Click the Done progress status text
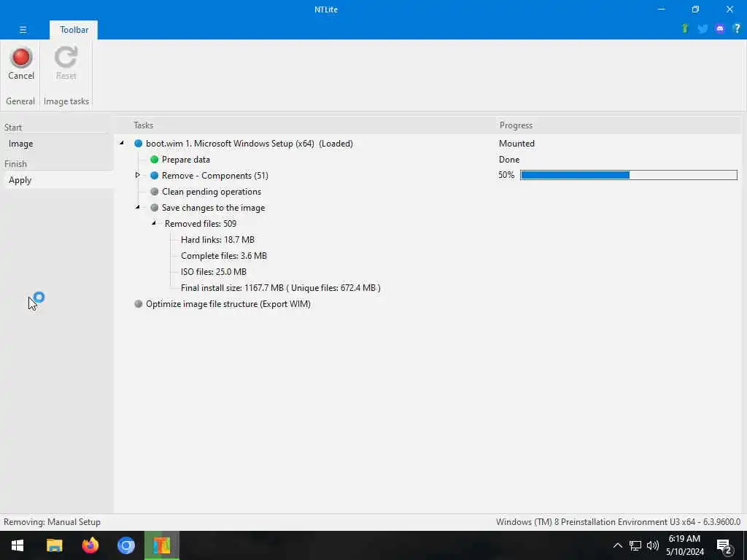 (509, 160)
